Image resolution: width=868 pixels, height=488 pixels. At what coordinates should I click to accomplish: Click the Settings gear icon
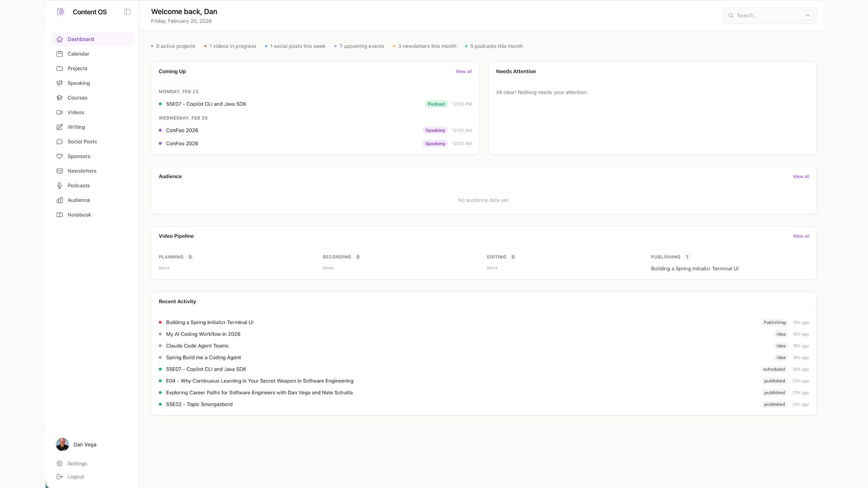click(59, 464)
